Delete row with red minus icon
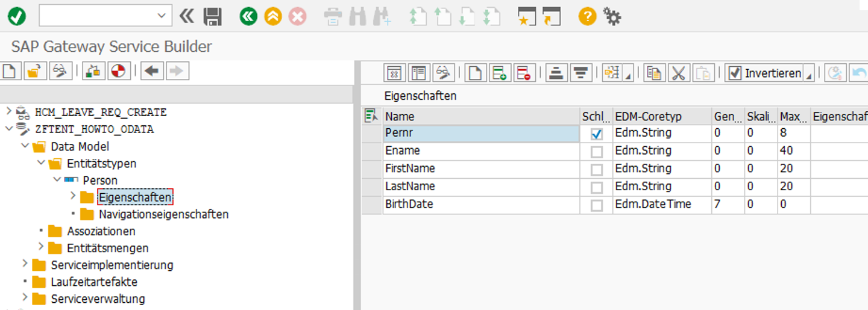This screenshot has width=868, height=310. point(523,73)
